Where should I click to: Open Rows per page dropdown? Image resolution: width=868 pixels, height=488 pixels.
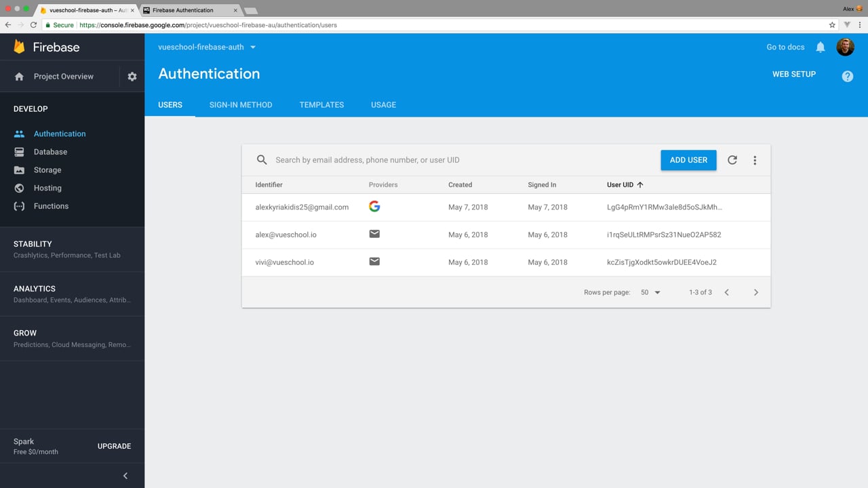point(650,292)
